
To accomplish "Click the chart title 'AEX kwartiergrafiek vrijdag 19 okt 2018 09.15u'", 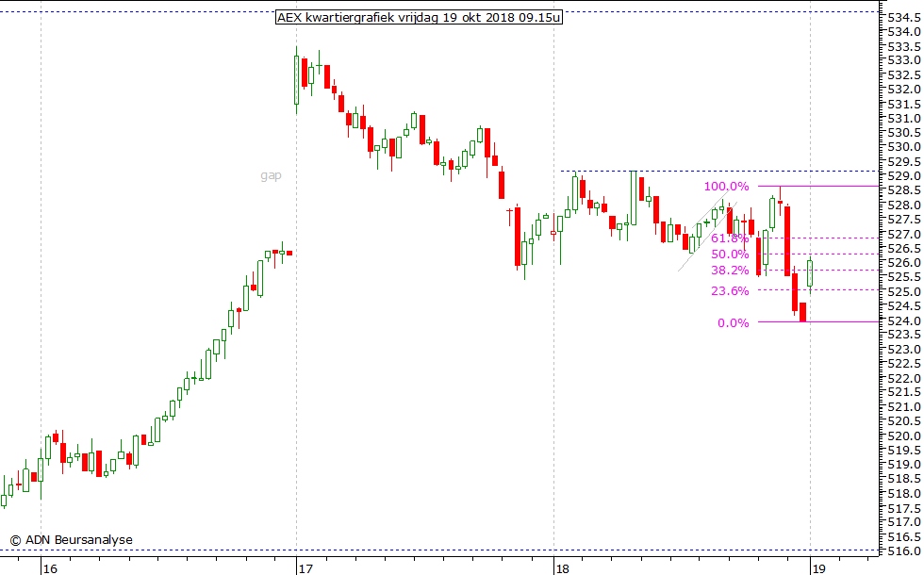I will click(x=419, y=18).
